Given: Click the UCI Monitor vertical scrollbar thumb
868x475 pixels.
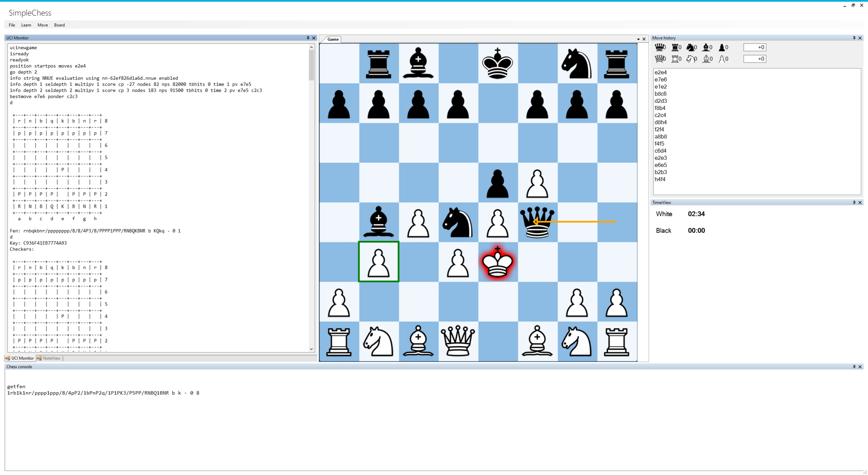Looking at the screenshot, I should click(x=311, y=65).
